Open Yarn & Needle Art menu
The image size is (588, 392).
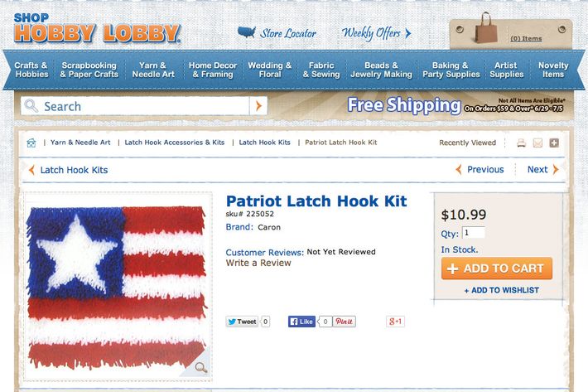(x=153, y=70)
